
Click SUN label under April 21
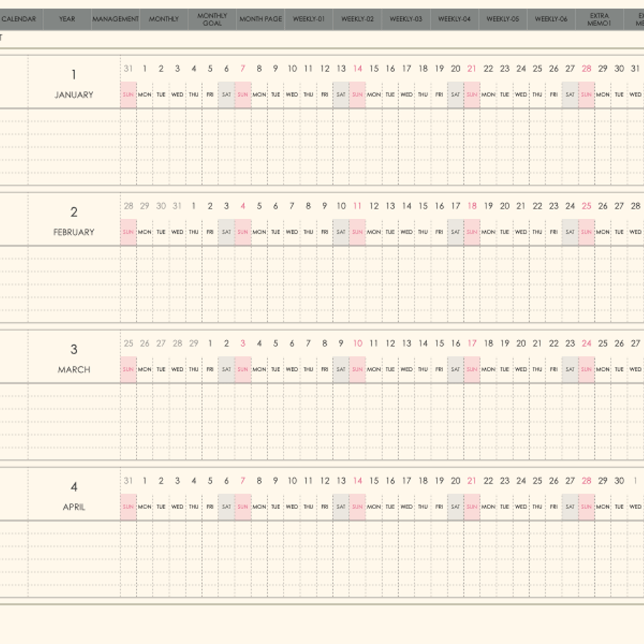tap(472, 507)
